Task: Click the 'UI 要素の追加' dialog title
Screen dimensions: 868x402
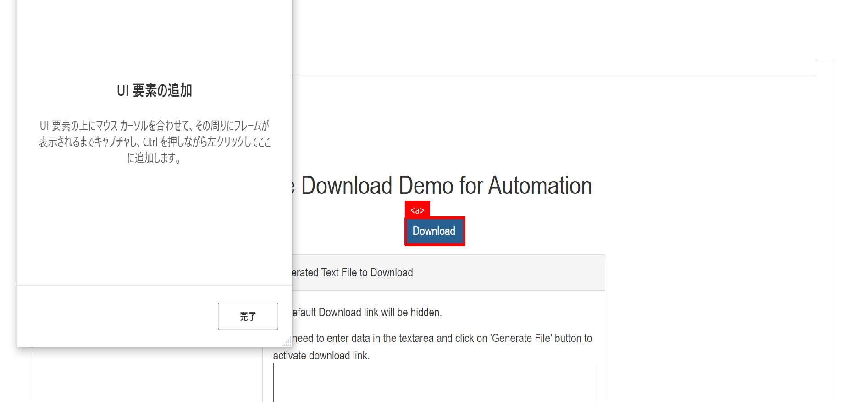Action: point(155,91)
